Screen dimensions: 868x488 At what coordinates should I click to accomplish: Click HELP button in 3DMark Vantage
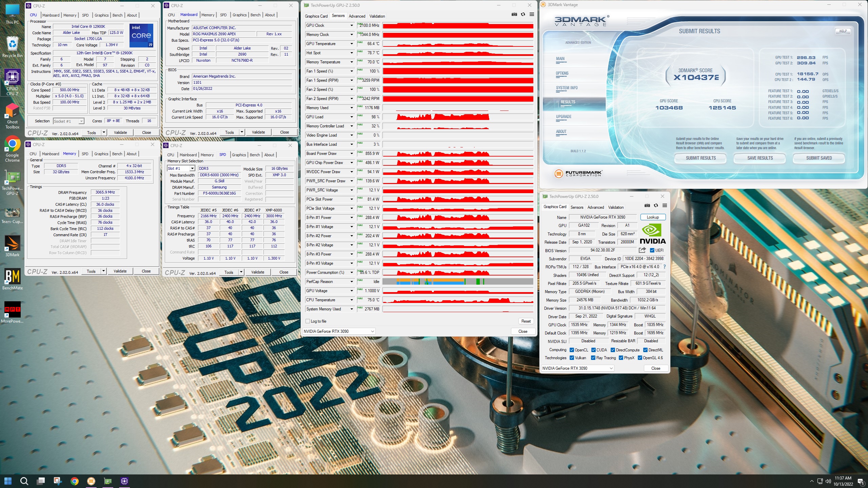[843, 31]
